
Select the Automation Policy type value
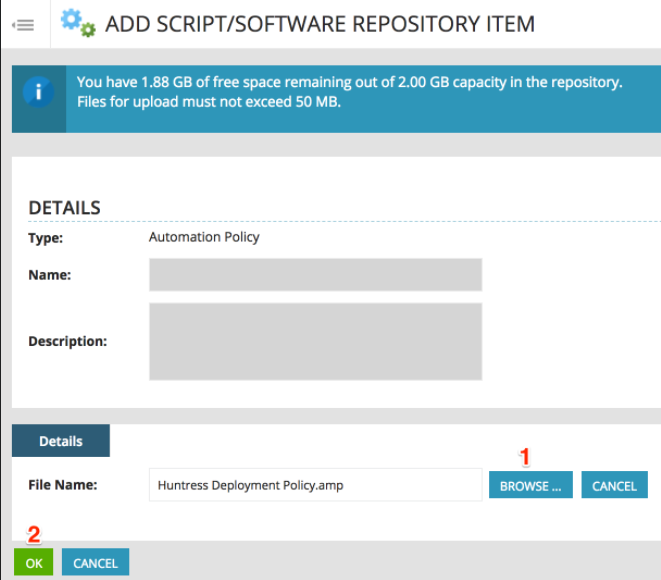(x=204, y=237)
